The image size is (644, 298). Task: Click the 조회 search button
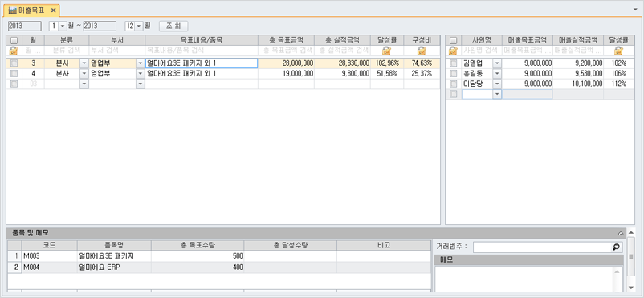click(173, 26)
